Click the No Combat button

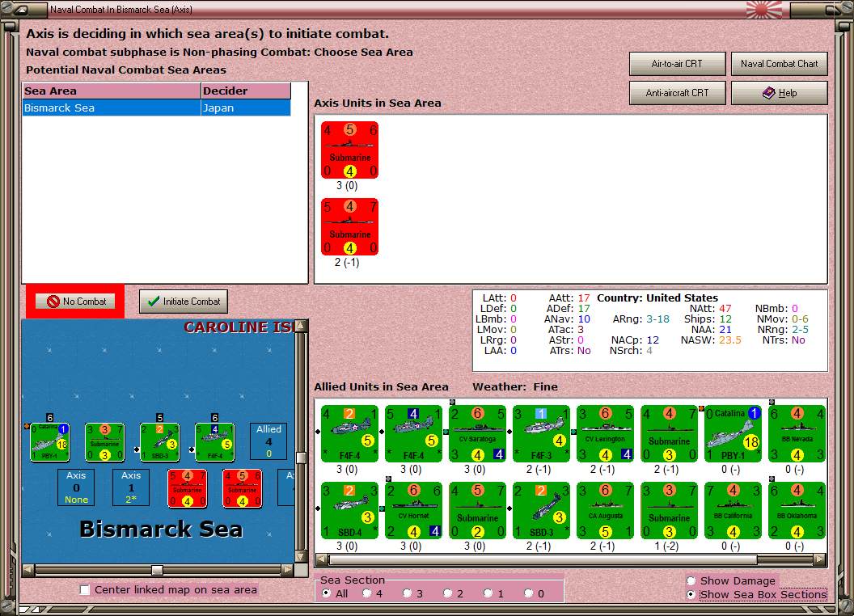coord(75,302)
